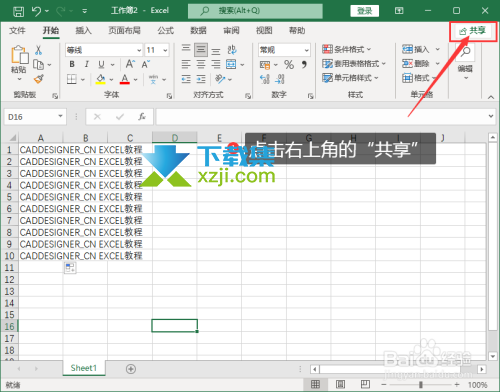Decrease decimal places
This screenshot has width=500, height=392.
(280, 79)
